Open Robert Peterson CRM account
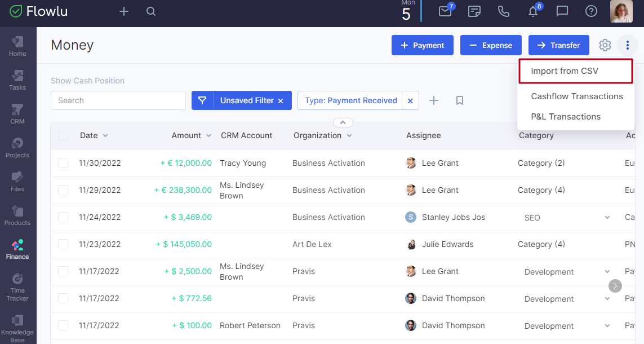644x344 pixels. pos(250,325)
